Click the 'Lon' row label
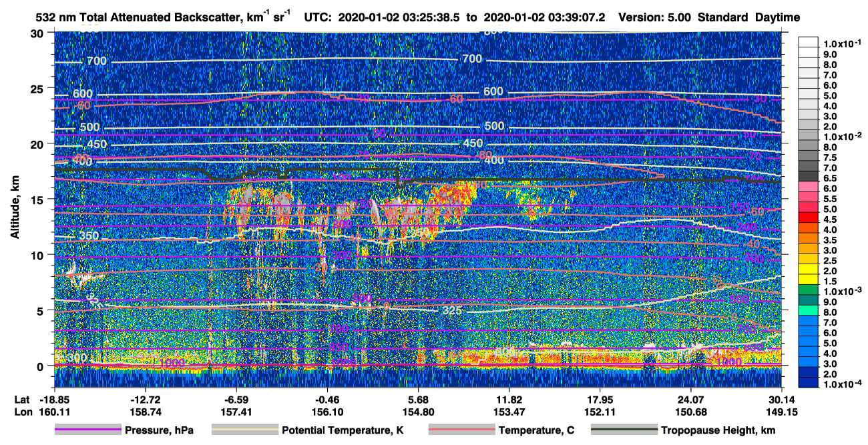Image resolution: width=868 pixels, height=445 pixels. click(x=22, y=412)
